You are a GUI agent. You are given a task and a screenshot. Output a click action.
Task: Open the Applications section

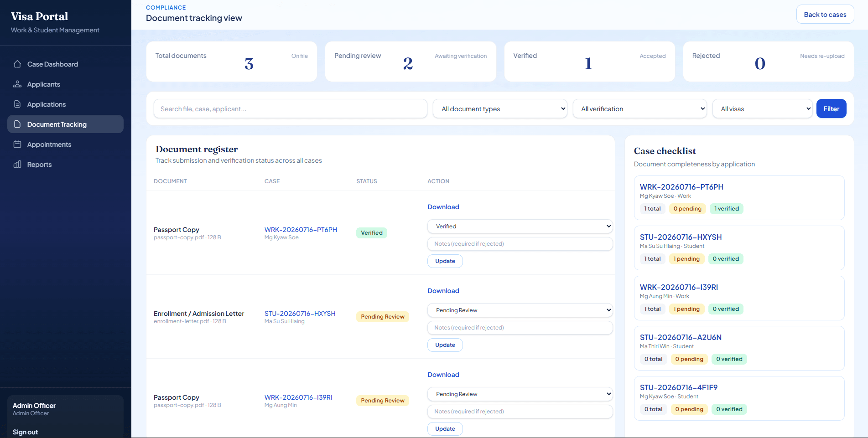click(x=65, y=104)
